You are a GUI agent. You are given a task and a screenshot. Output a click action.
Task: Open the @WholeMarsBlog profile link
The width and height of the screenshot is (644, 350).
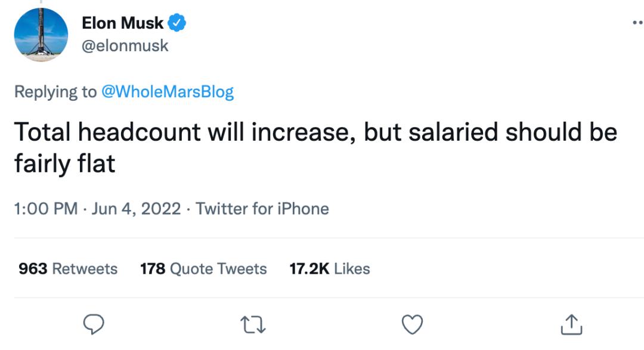168,92
